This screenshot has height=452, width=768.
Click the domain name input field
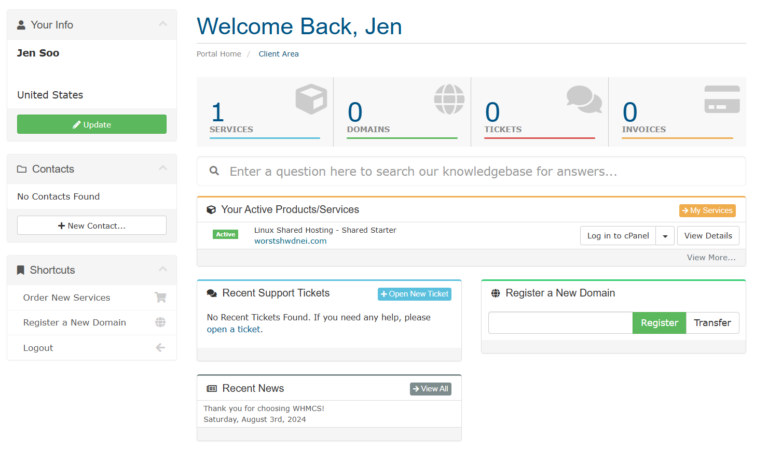pyautogui.click(x=560, y=323)
